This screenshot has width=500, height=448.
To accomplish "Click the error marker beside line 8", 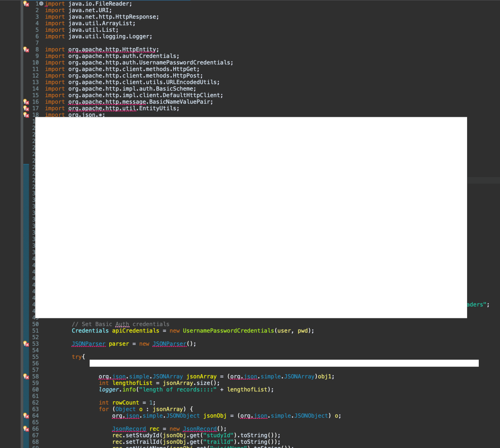I will point(26,49).
